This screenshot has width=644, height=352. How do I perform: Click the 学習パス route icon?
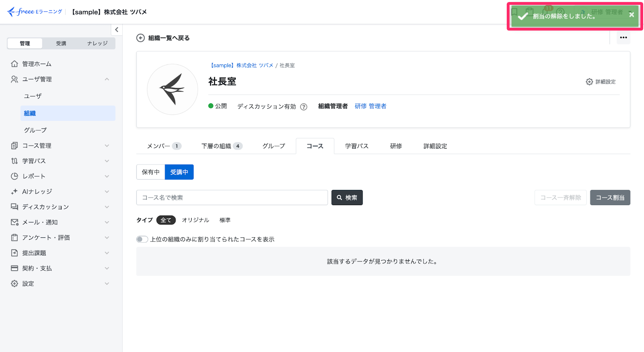(x=14, y=161)
